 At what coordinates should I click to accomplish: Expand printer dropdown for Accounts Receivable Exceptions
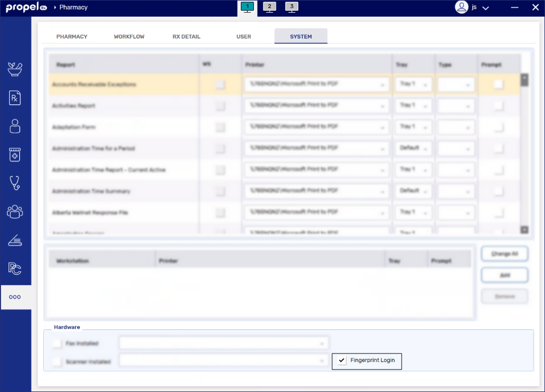[382, 84]
